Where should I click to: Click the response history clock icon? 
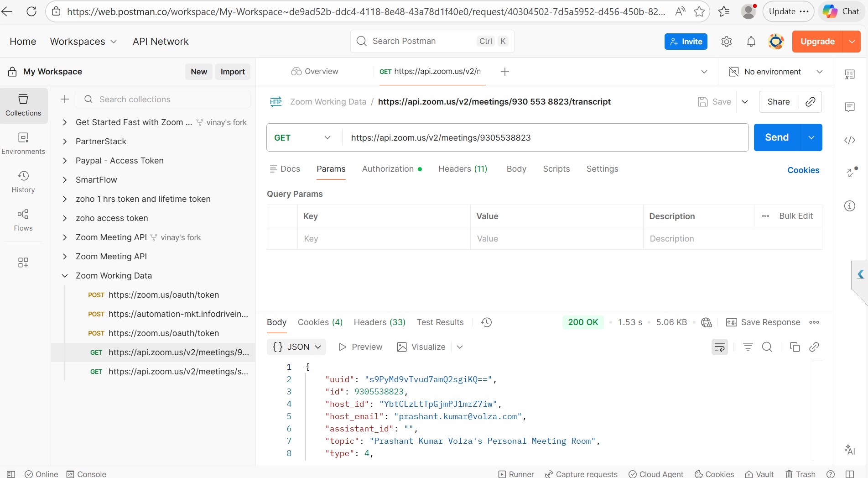486,322
